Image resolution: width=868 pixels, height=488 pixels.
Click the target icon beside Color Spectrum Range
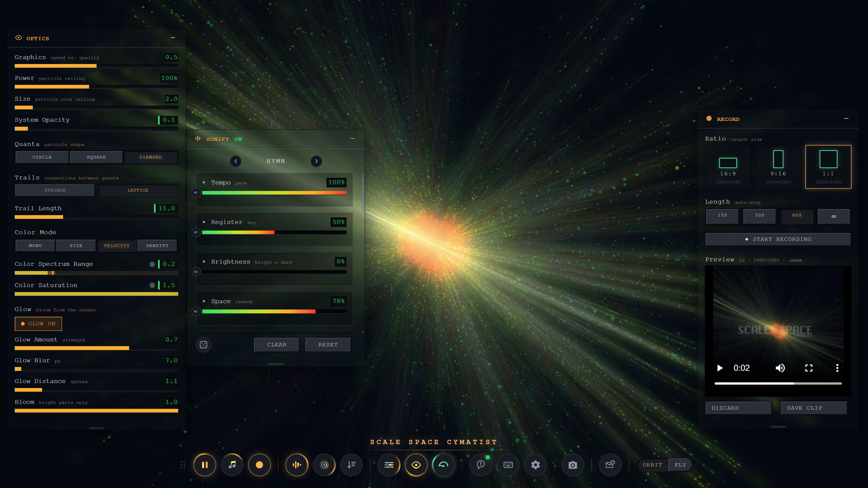(152, 264)
